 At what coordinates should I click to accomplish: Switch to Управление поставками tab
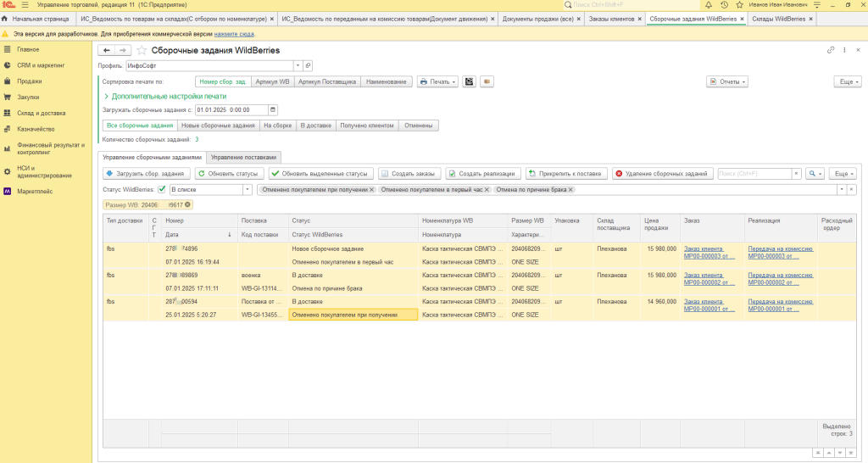click(x=243, y=157)
